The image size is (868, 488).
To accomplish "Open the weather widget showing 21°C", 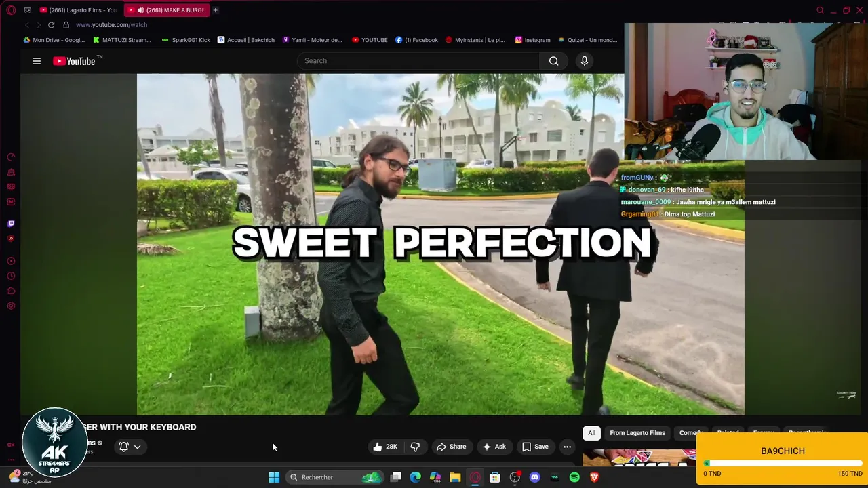I will 31,477.
